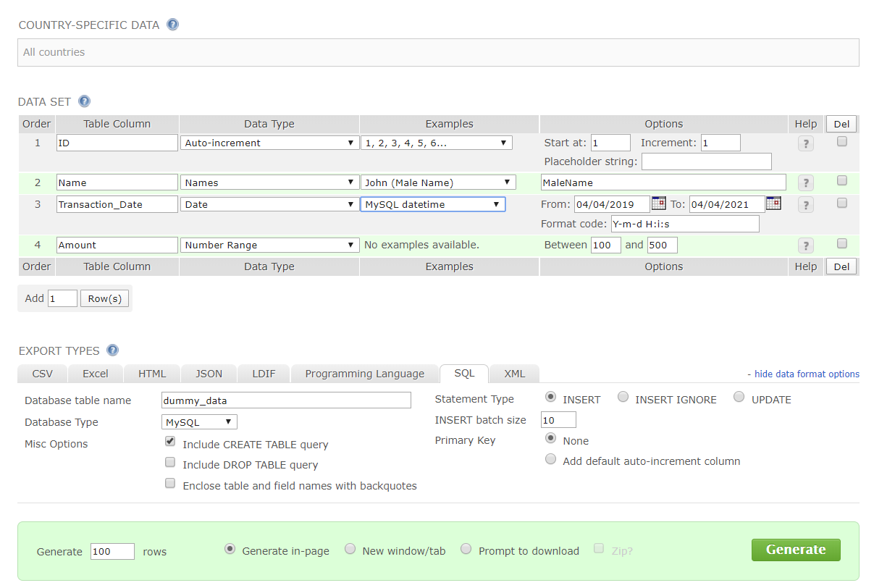Click the help button for Name row
The image size is (874, 588).
805,182
